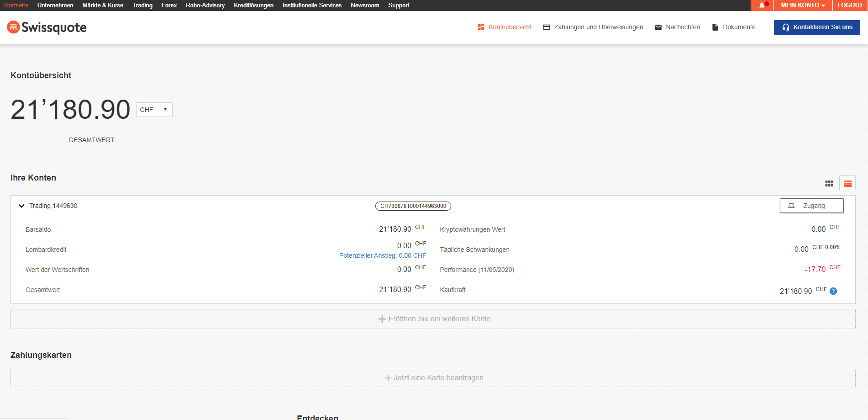This screenshot has height=420, width=868.
Task: Click the Kontoübersicht dashboard icon
Action: 481,27
